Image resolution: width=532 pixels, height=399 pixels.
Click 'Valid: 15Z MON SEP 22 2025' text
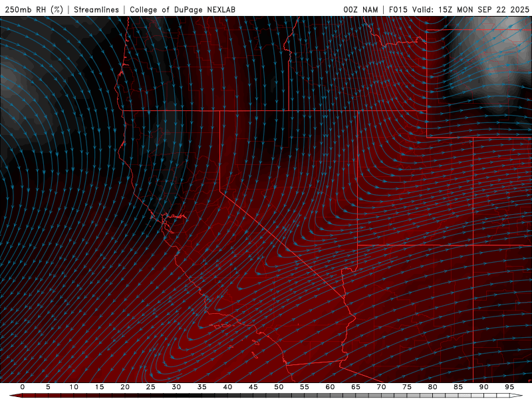click(471, 9)
